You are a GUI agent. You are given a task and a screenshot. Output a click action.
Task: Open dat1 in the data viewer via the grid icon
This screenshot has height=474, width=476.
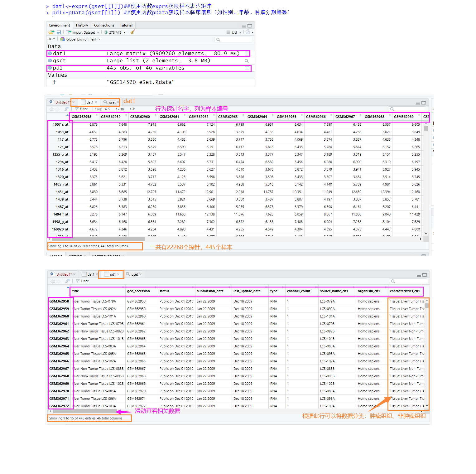point(247,53)
